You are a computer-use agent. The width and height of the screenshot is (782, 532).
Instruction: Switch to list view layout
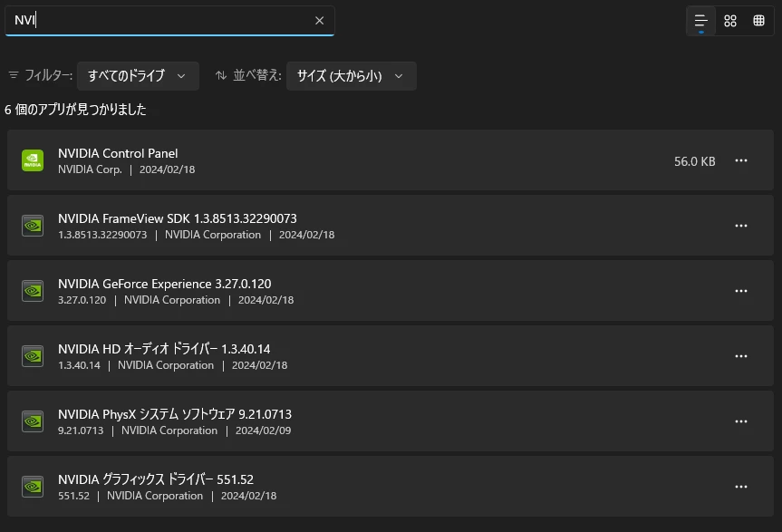click(700, 21)
